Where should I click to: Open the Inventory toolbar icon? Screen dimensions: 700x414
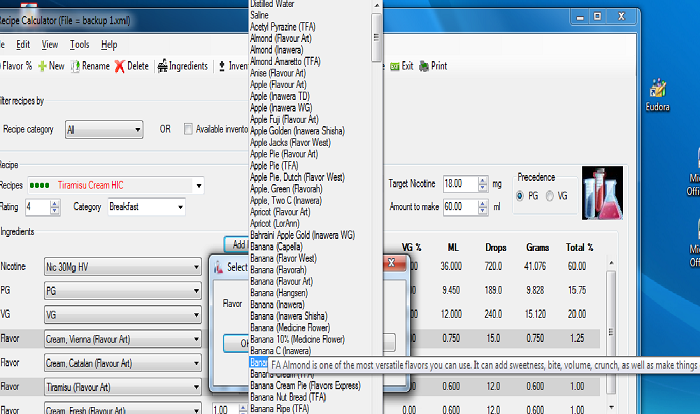tap(222, 67)
